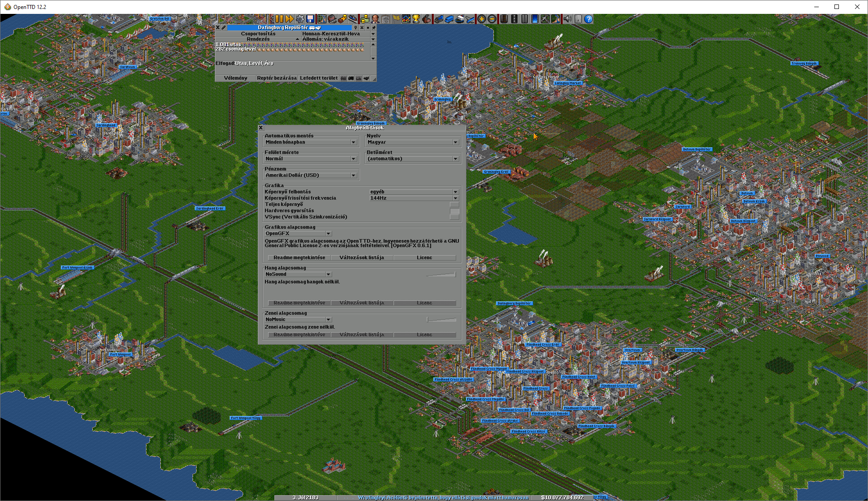This screenshot has width=868, height=501.
Task: Toggle fast forward speed
Action: (x=290, y=19)
